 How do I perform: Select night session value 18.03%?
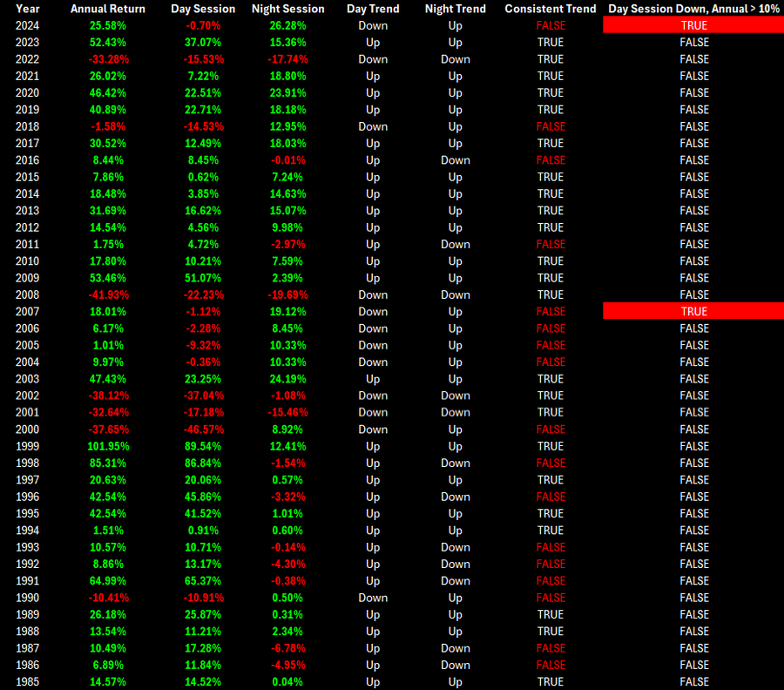coord(288,144)
